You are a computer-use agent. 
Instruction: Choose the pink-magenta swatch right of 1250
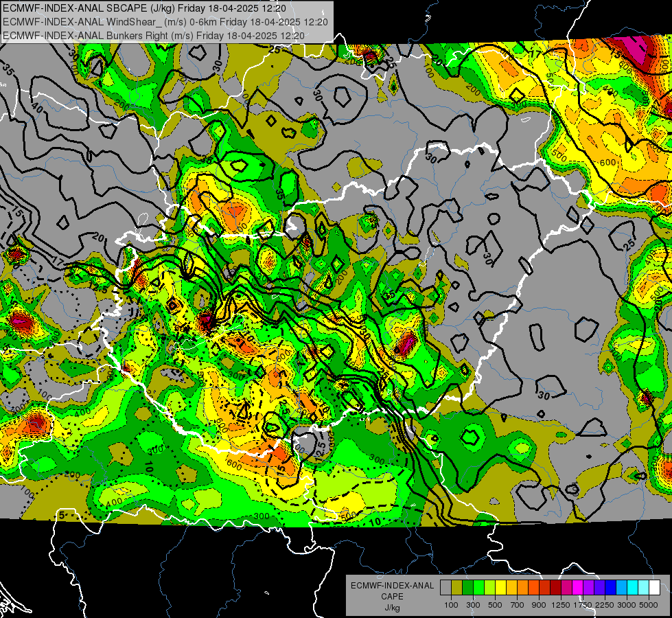[566, 588]
